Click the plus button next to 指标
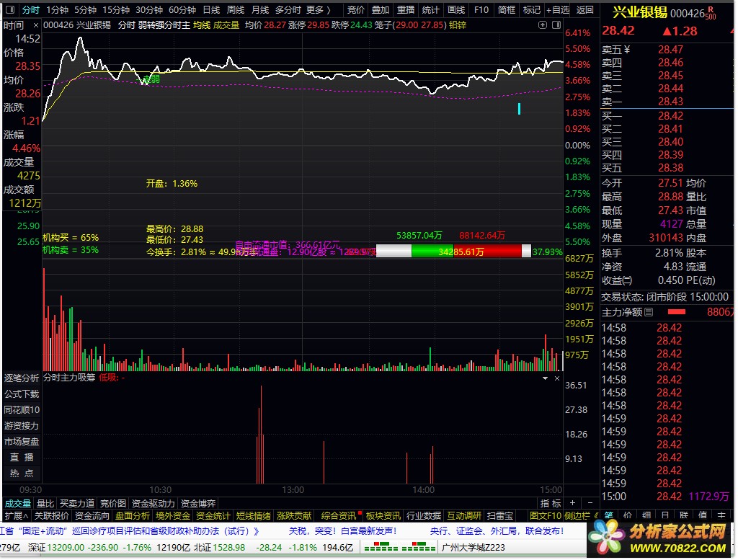The width and height of the screenshot is (738, 560). 572,503
